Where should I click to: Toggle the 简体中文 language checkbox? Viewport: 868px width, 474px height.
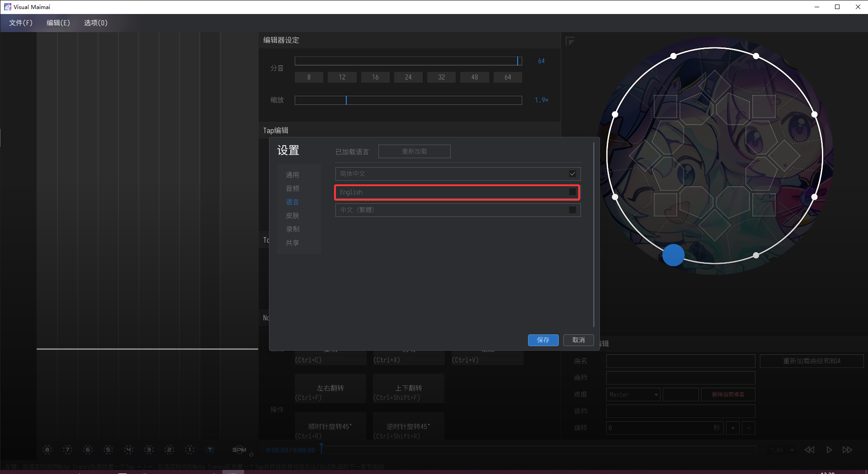(572, 174)
